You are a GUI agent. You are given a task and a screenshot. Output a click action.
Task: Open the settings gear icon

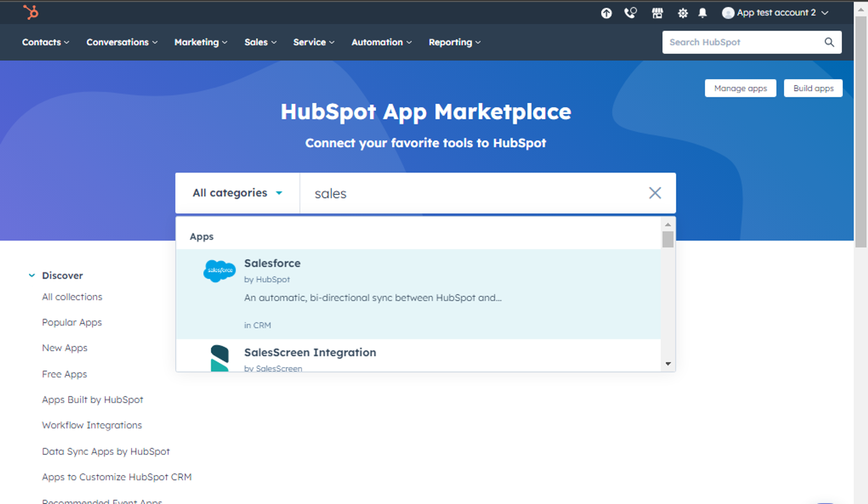coord(683,13)
